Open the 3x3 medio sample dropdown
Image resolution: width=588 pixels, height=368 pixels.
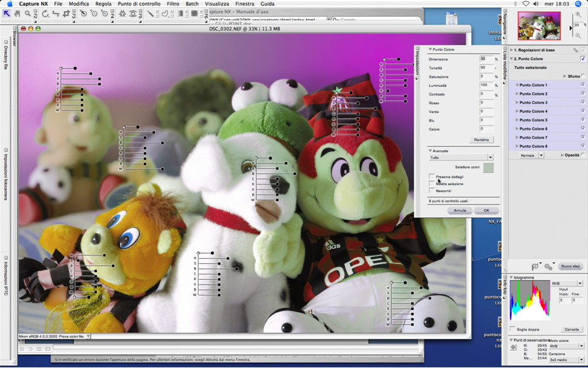(x=566, y=360)
